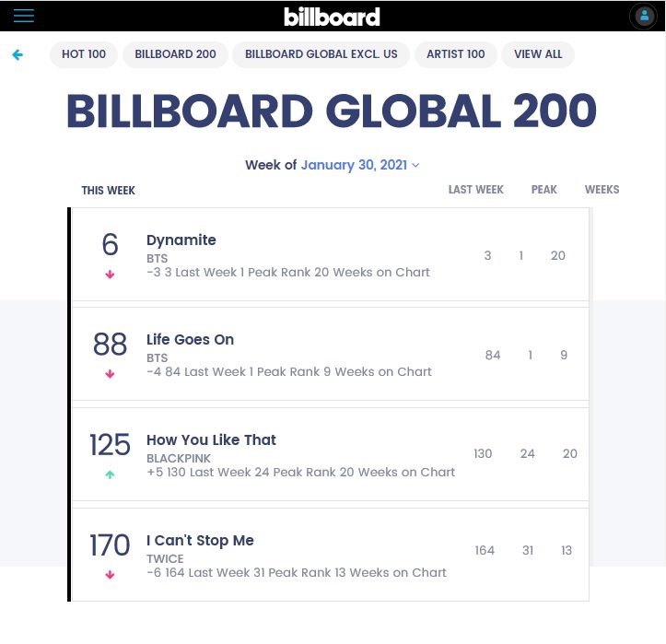Click the green up arrow under rank 125
This screenshot has width=666, height=644.
[x=111, y=474]
